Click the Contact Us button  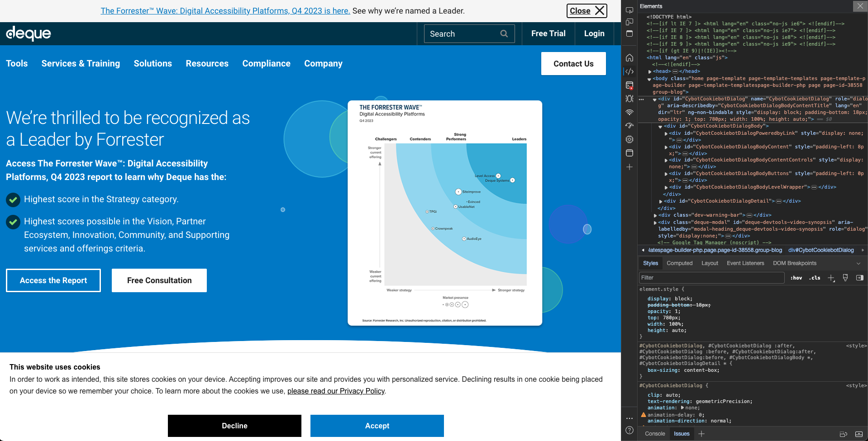click(573, 63)
